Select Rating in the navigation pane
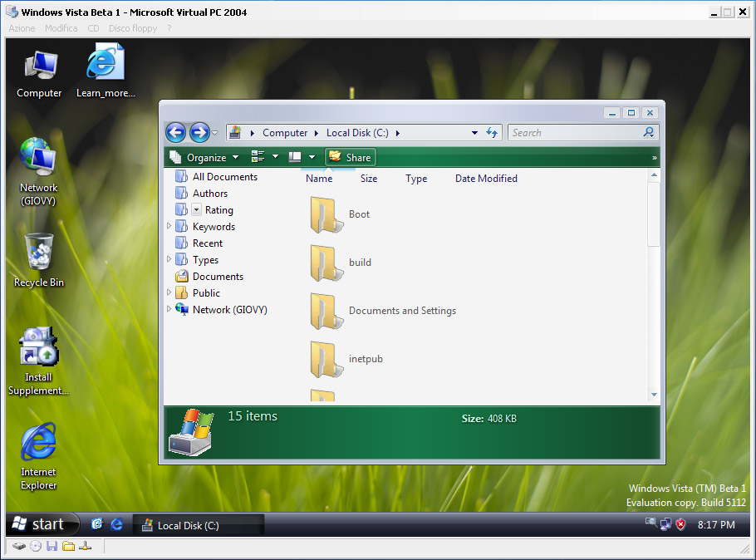This screenshot has width=756, height=560. tap(218, 210)
